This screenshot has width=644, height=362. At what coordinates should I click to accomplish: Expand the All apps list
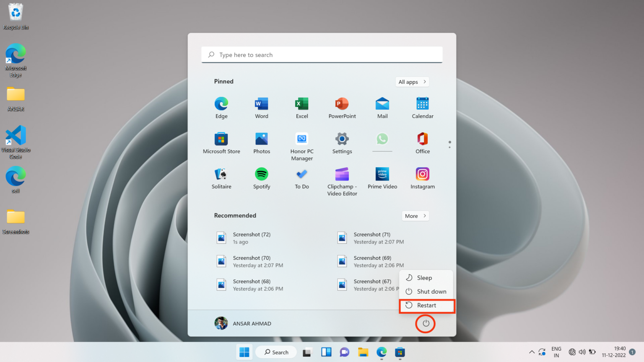[412, 82]
